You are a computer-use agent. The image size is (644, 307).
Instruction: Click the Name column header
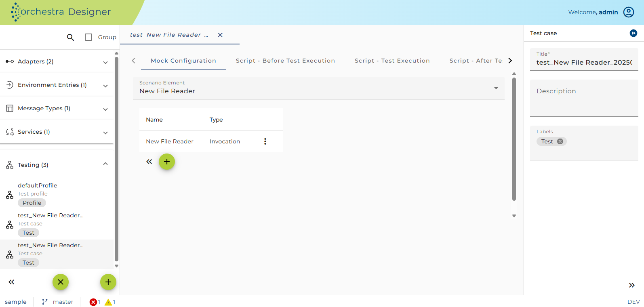[x=154, y=120]
